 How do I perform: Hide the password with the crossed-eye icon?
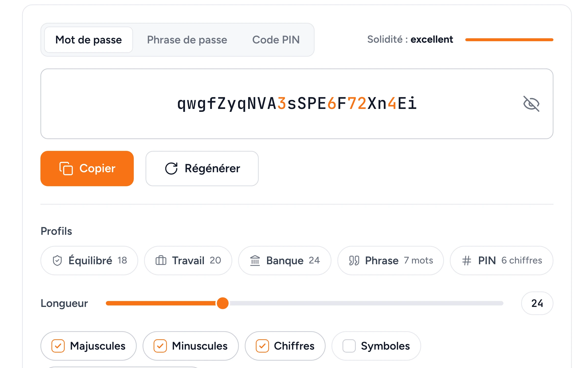[531, 104]
